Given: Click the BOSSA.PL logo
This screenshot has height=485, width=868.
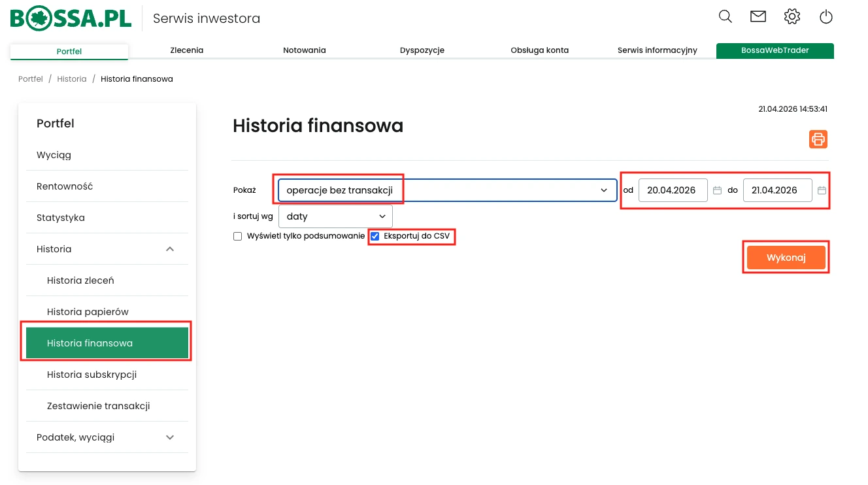Looking at the screenshot, I should click(71, 18).
